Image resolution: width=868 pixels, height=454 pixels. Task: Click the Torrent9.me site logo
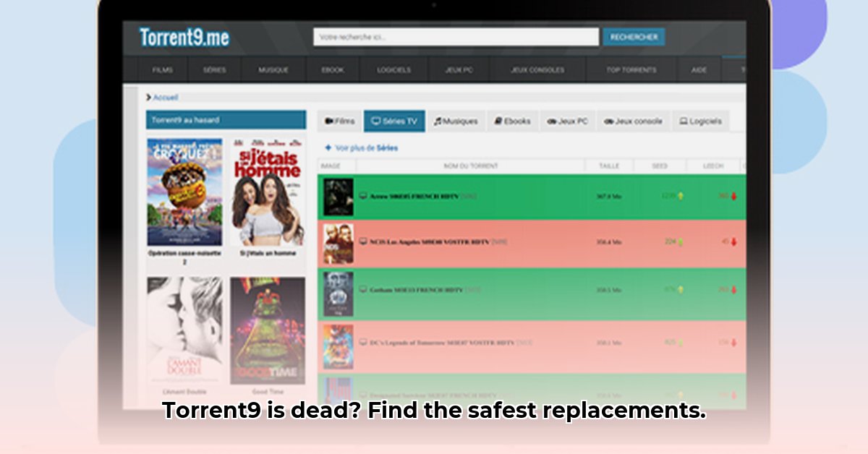pos(184,37)
